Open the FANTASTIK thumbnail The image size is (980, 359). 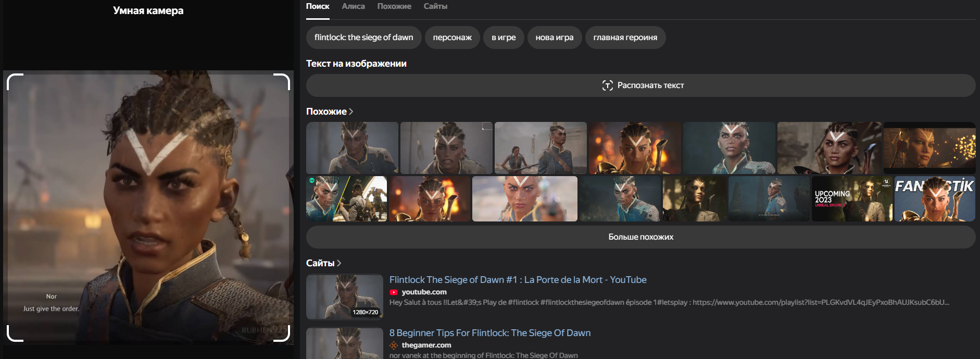click(x=935, y=199)
